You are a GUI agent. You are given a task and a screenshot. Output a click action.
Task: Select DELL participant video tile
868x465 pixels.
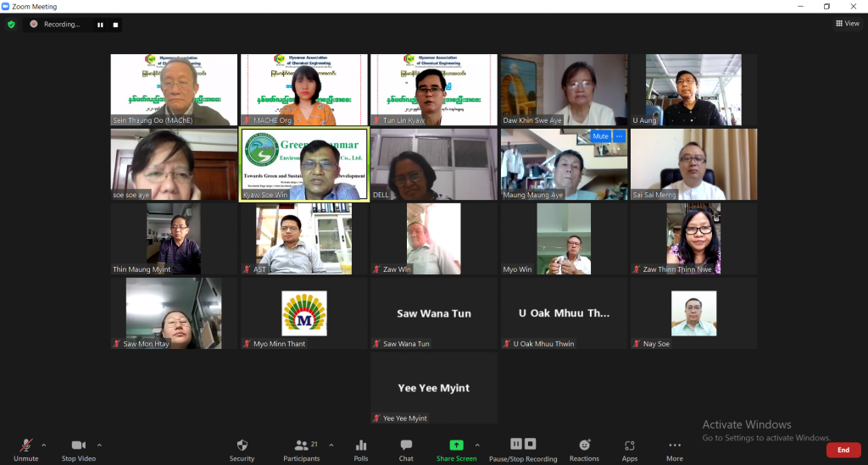point(434,164)
